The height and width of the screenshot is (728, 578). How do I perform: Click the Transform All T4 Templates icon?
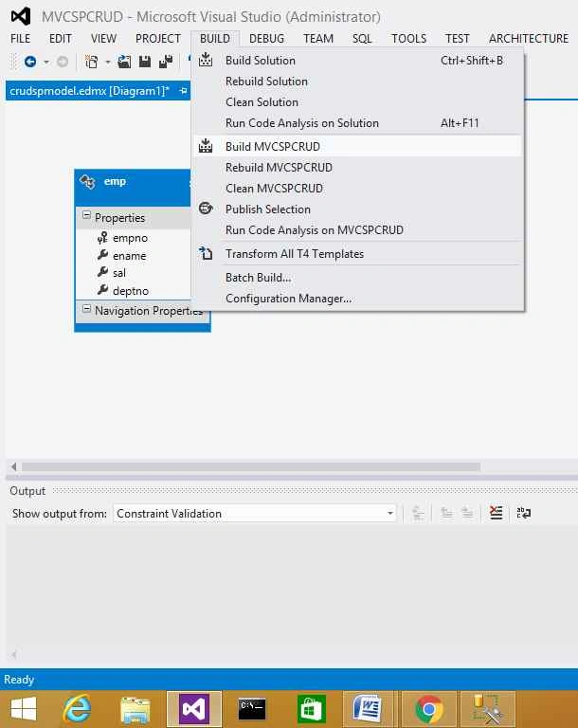(206, 253)
